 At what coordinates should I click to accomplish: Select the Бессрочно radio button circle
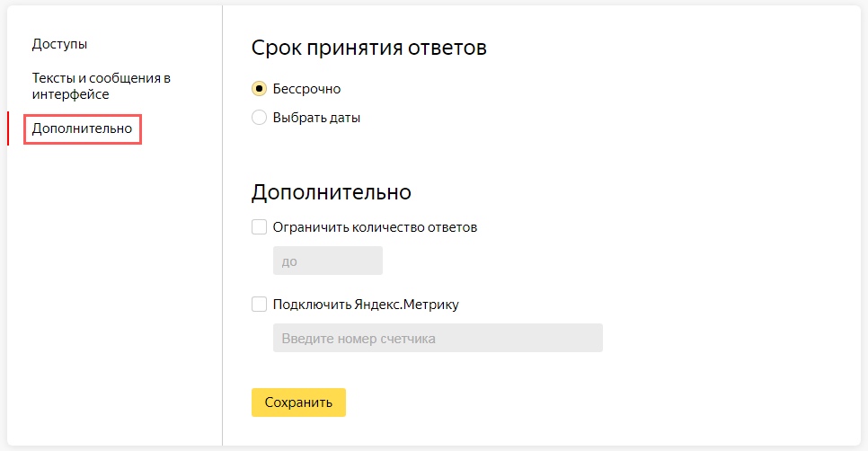click(259, 89)
